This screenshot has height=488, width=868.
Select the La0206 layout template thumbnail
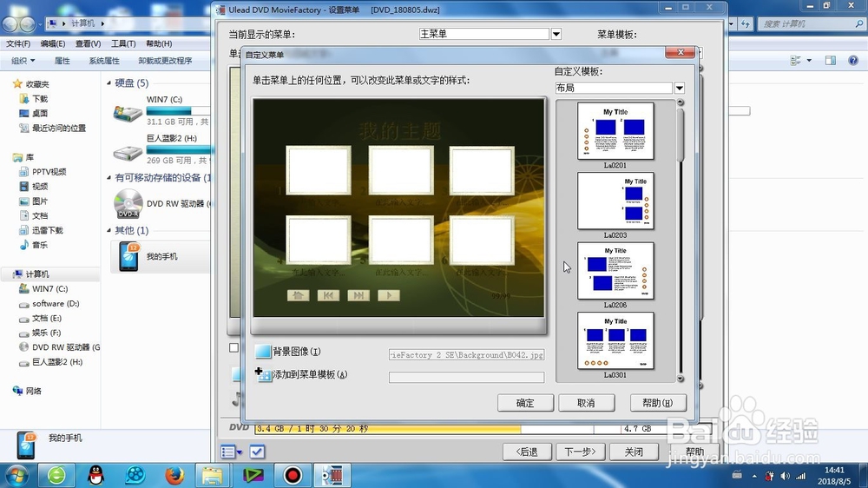click(615, 271)
